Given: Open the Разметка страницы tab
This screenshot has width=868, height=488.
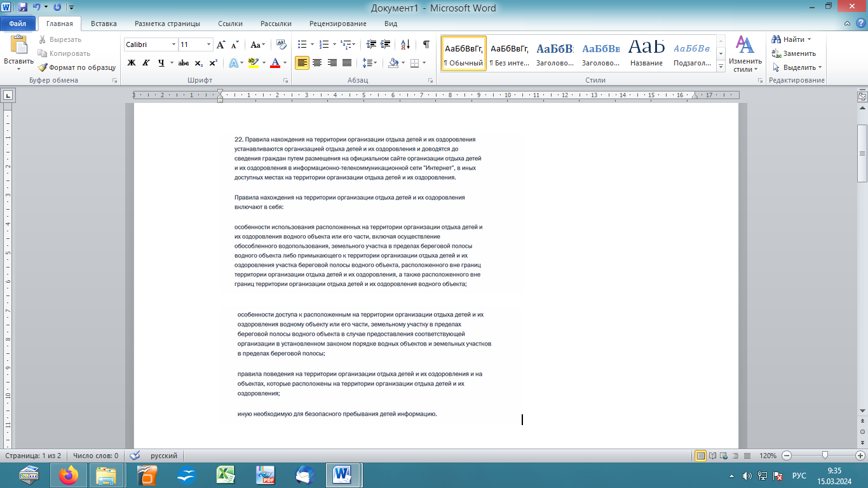Looking at the screenshot, I should coord(167,24).
